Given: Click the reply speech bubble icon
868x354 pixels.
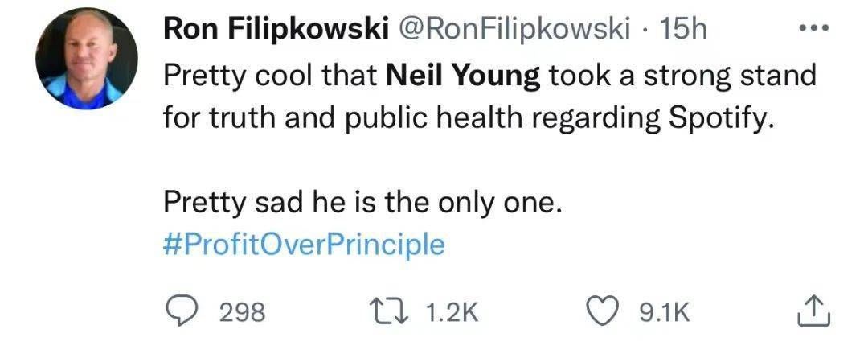Looking at the screenshot, I should [183, 311].
